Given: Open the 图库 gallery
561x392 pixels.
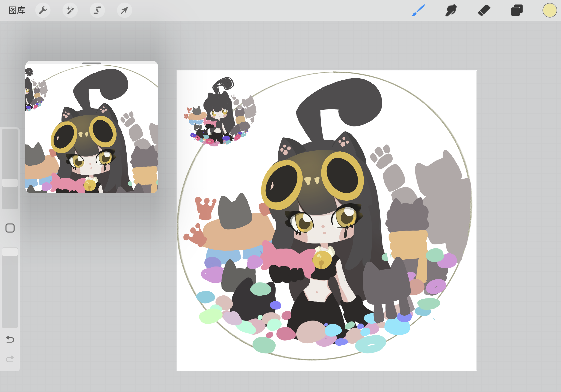Looking at the screenshot, I should (17, 10).
